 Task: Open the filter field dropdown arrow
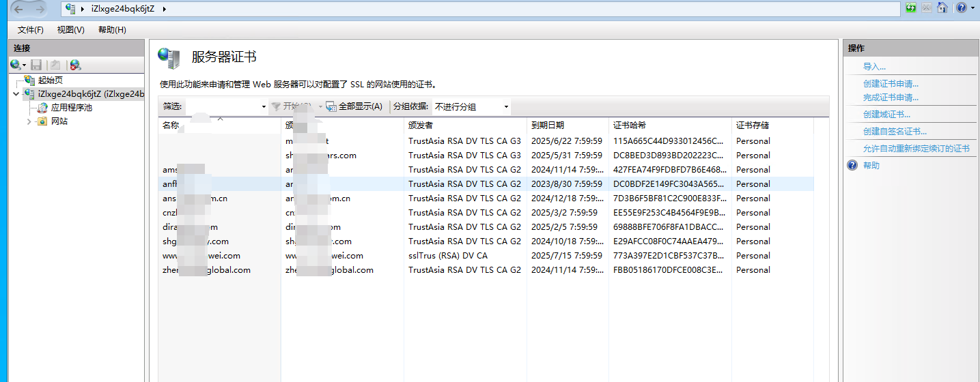point(264,107)
